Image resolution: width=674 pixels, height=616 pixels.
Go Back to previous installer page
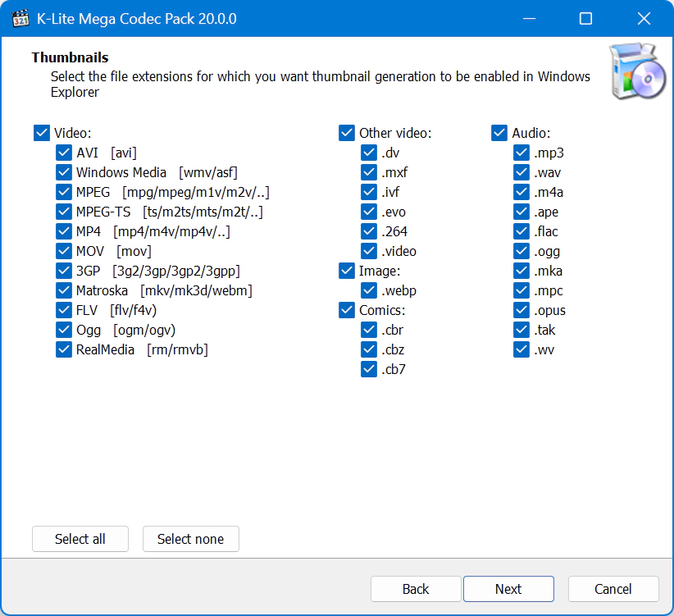416,589
